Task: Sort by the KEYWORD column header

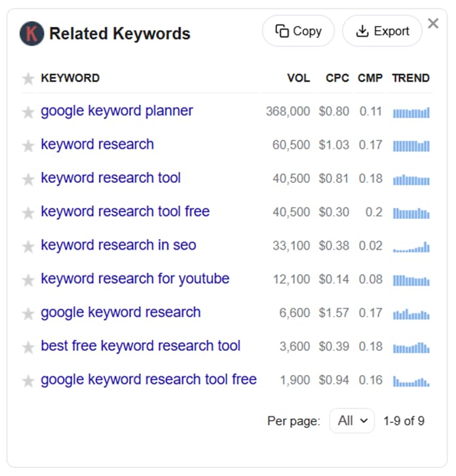Action: click(70, 78)
